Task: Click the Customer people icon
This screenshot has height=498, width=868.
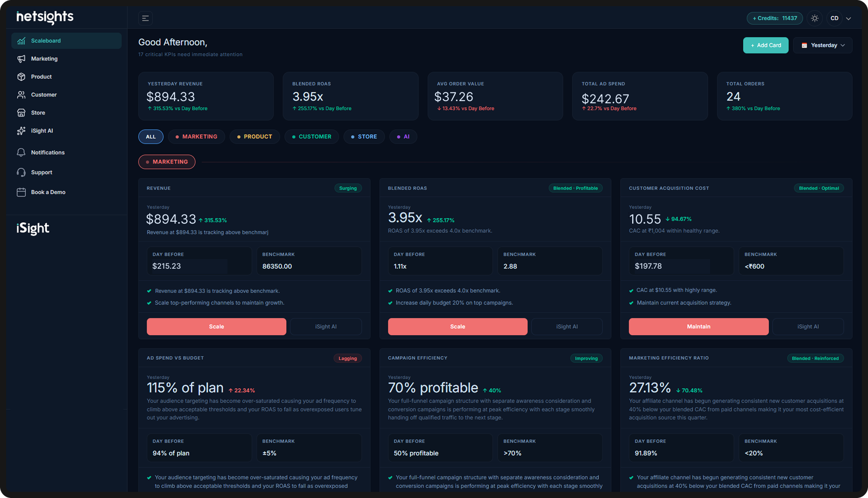Action: pos(21,95)
